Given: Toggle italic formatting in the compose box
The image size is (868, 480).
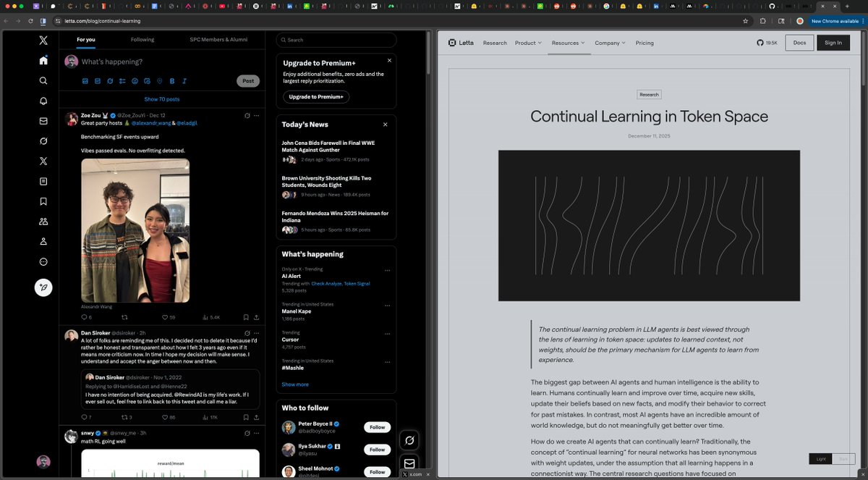Looking at the screenshot, I should point(183,81).
